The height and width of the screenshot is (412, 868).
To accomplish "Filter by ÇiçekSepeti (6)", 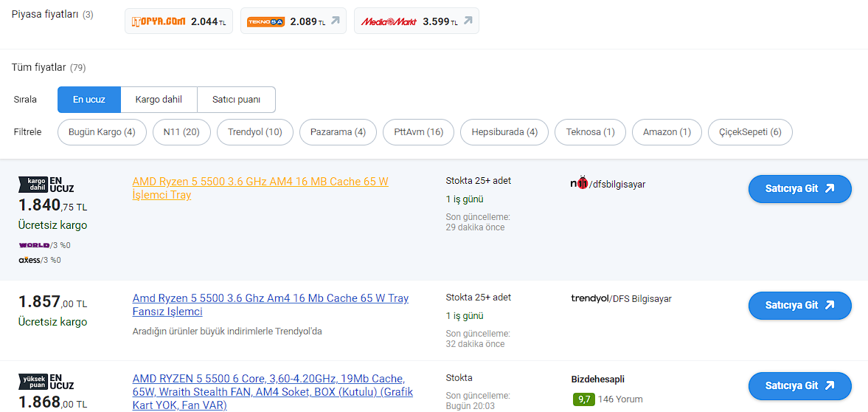I will coord(750,132).
